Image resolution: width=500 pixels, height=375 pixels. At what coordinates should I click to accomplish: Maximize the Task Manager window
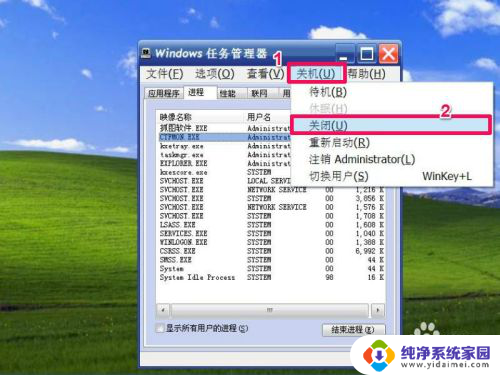tap(367, 54)
